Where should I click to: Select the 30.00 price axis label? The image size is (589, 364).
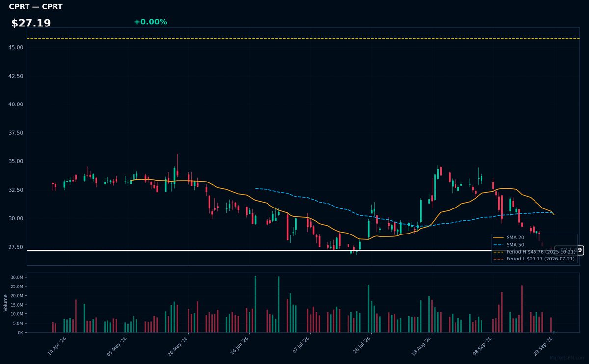click(16, 218)
